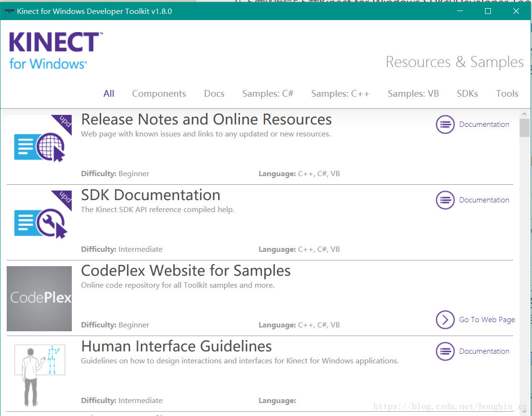Click the Kinect for Windows logo
The image size is (532, 416).
(56, 51)
